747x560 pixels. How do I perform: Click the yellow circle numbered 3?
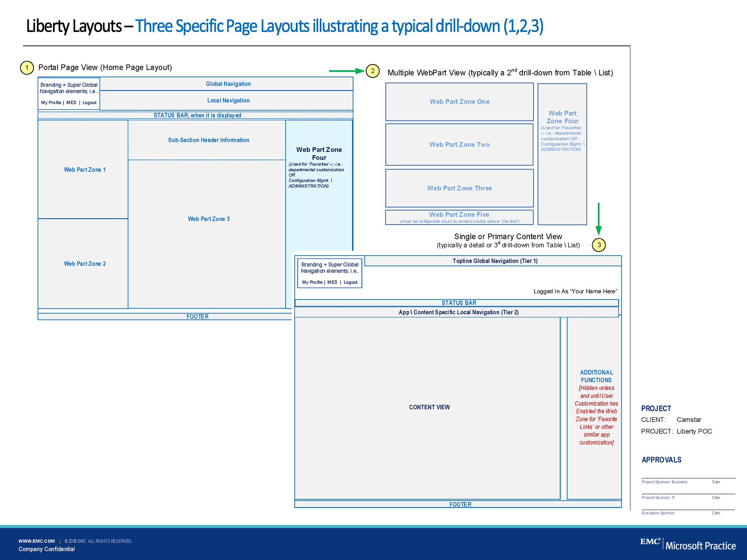(599, 245)
